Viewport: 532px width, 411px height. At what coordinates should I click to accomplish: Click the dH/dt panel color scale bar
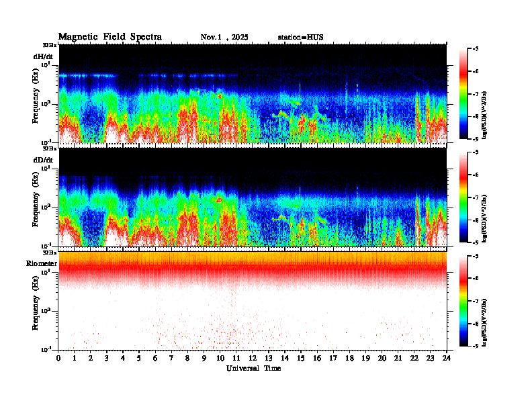point(463,94)
